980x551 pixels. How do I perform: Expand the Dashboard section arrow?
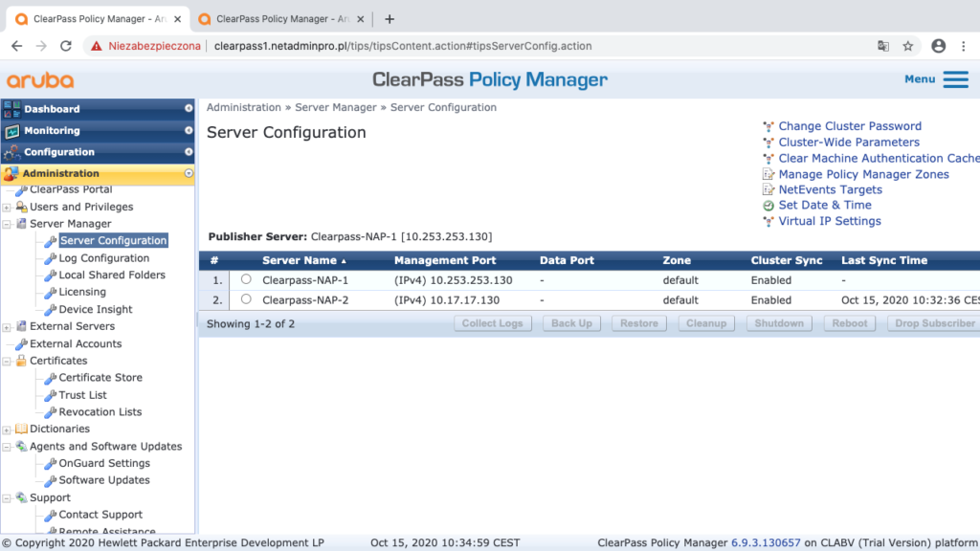point(189,109)
